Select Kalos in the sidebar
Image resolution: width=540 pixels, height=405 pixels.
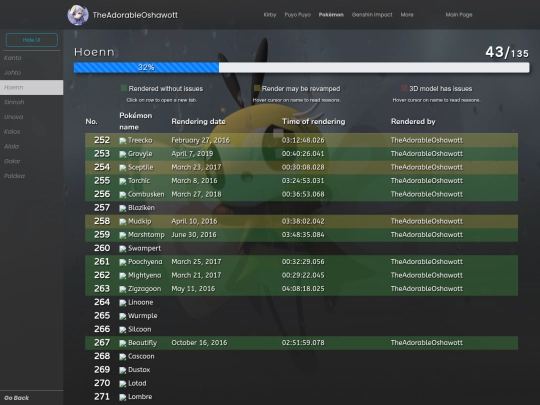[x=31, y=132]
